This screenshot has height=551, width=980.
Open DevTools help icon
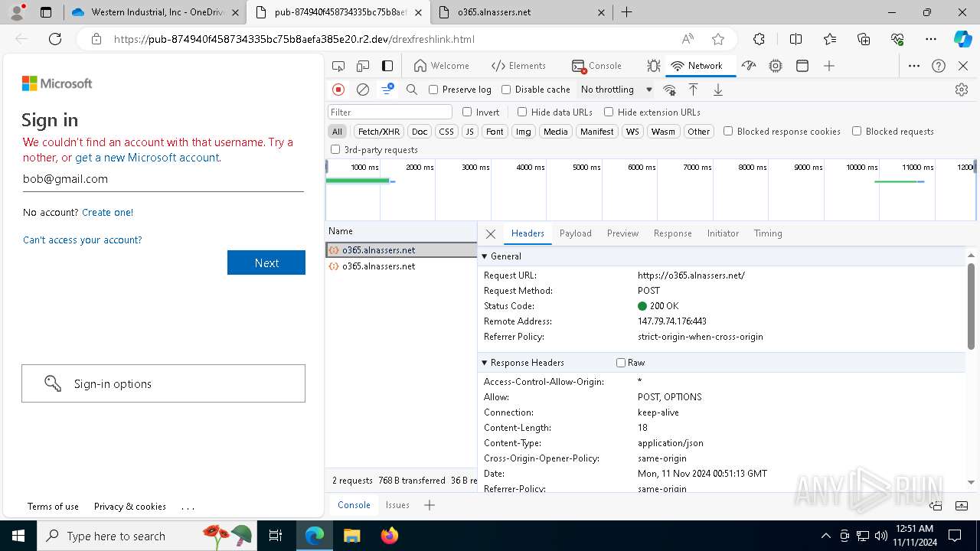tap(939, 66)
